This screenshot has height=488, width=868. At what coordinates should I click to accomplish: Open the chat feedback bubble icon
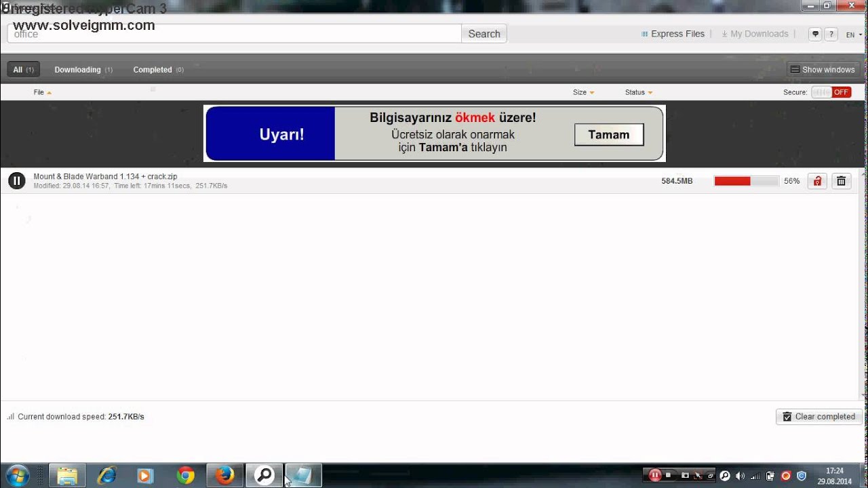(815, 34)
